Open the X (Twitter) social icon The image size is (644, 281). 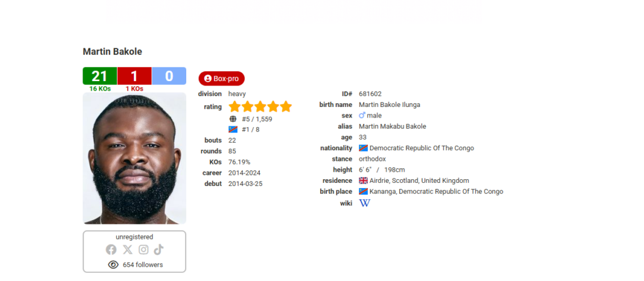tap(127, 250)
